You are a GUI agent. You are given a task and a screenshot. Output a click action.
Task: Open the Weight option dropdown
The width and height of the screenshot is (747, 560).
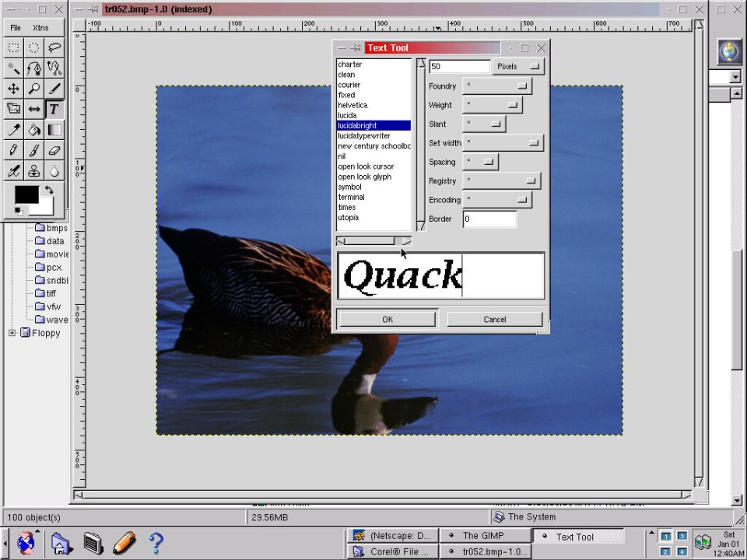pyautogui.click(x=492, y=105)
